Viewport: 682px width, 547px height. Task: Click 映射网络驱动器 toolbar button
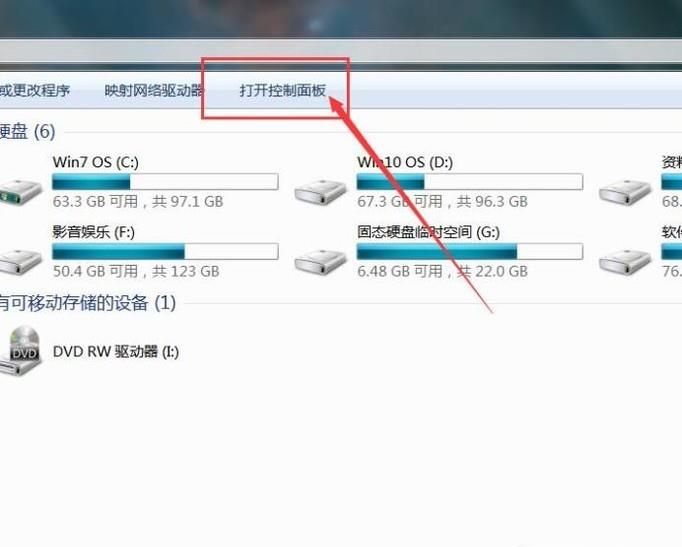pyautogui.click(x=154, y=90)
